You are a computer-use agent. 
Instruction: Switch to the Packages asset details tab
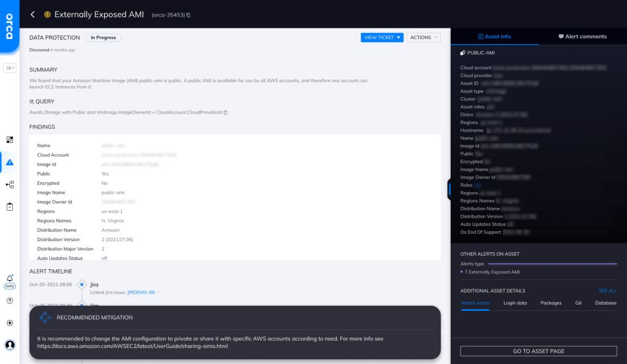click(550, 303)
